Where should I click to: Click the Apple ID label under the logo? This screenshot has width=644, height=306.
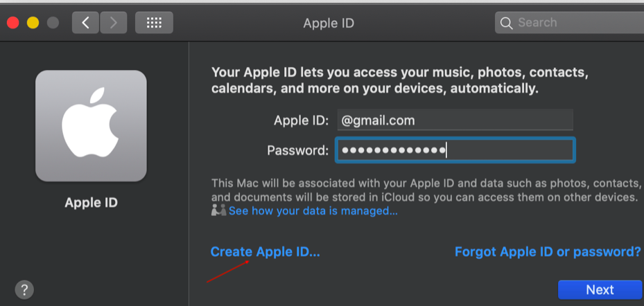pos(91,203)
